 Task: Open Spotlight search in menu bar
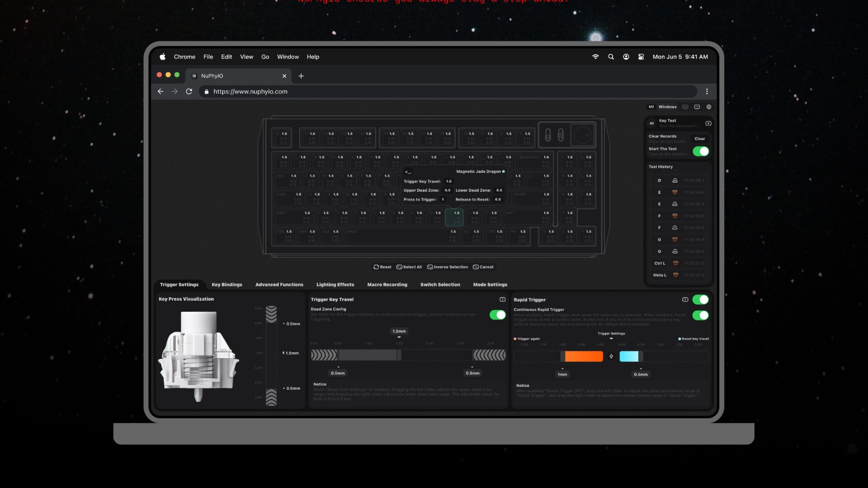pyautogui.click(x=611, y=56)
